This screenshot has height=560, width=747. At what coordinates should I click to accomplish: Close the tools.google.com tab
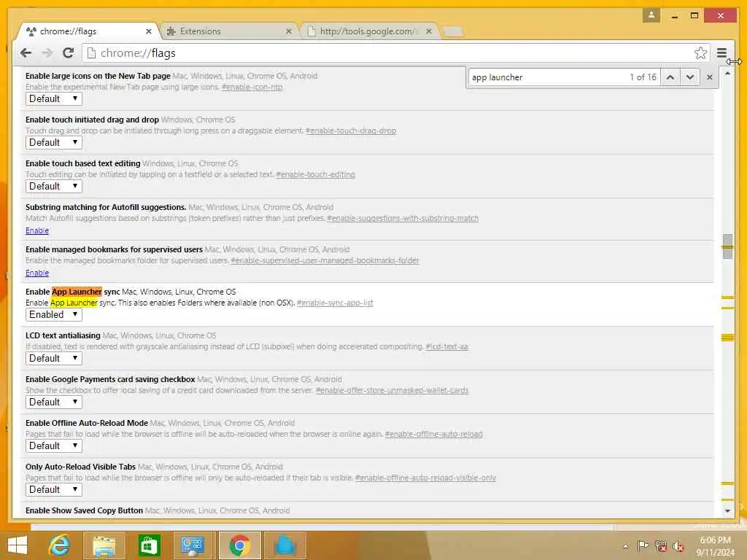429,31
